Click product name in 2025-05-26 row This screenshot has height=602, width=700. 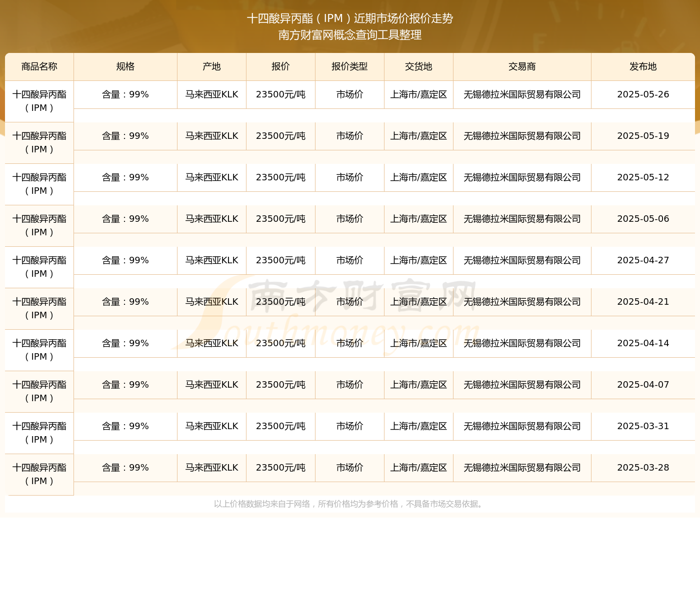[39, 101]
